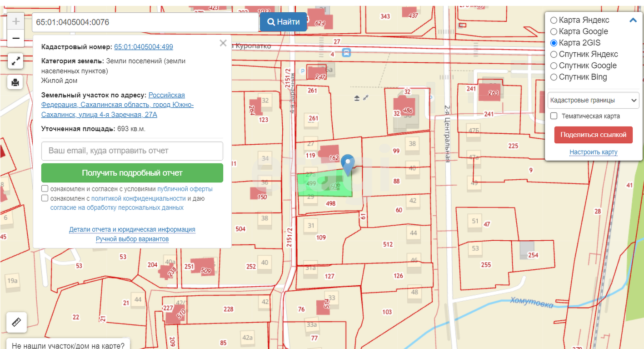Image resolution: width=644 pixels, height=349 pixels.
Task: Click the print map icon
Action: [x=15, y=82]
